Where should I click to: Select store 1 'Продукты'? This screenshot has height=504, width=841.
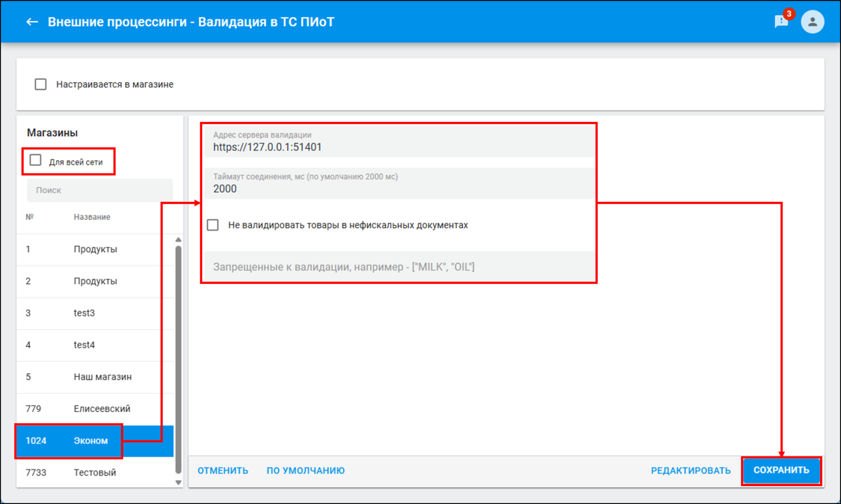pos(96,249)
